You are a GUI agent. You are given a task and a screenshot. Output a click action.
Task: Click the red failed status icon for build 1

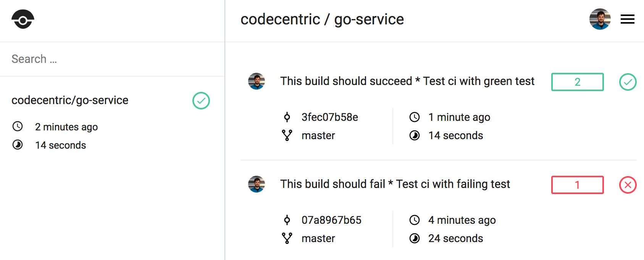[x=628, y=185]
